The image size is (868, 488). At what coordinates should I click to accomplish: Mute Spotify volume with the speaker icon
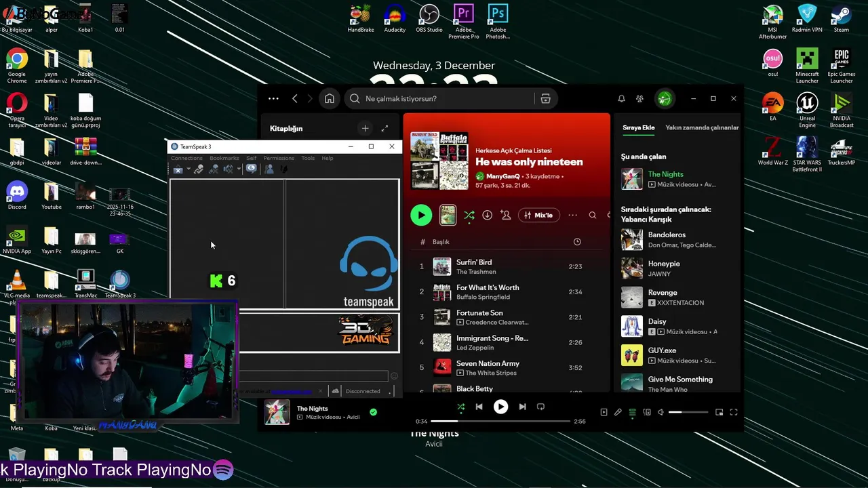pos(660,412)
